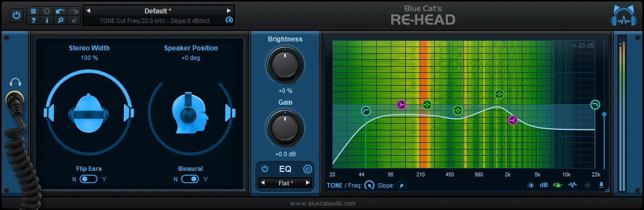644x210 pixels.
Task: Open the settings gear icon
Action: [x=47, y=12]
